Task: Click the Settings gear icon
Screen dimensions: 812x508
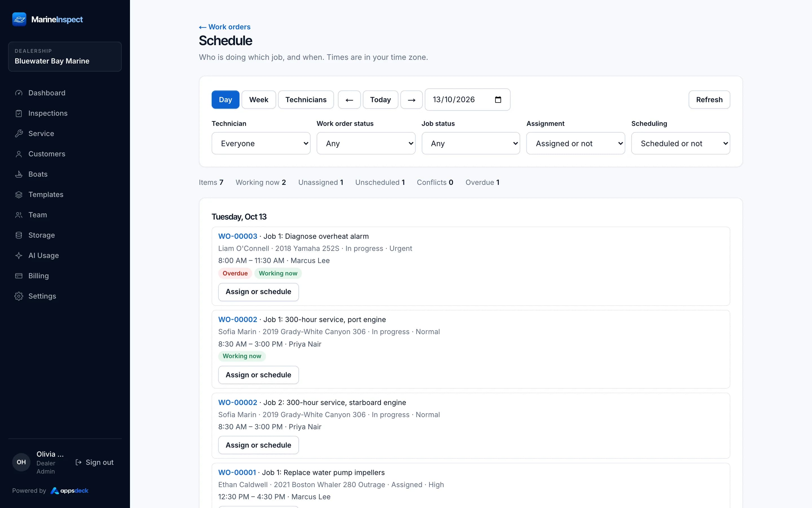Action: point(19,296)
